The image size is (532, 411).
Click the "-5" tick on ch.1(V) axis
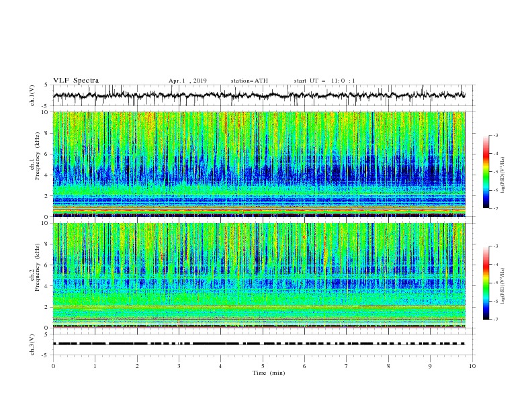(x=46, y=106)
